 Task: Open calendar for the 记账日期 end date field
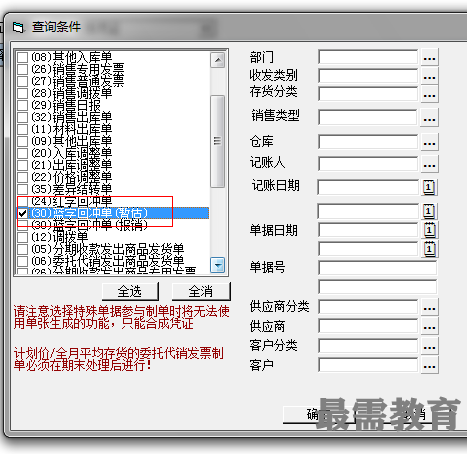tap(429, 211)
